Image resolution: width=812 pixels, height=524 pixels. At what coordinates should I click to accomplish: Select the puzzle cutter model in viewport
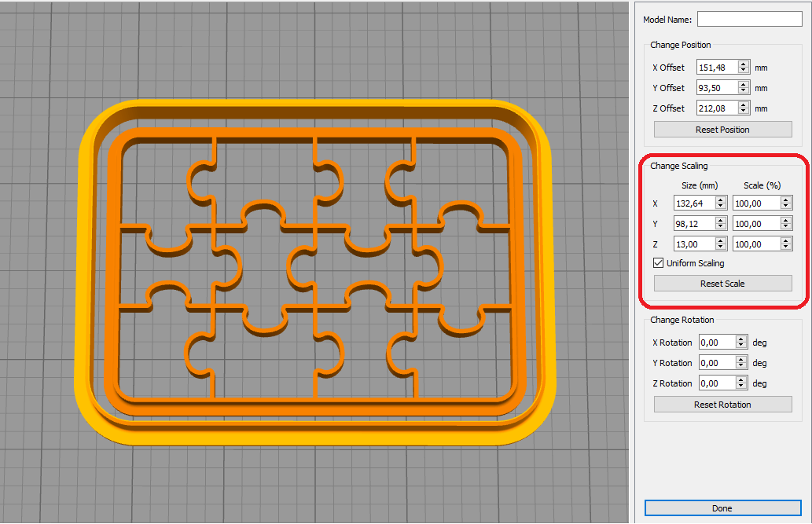(x=315, y=272)
